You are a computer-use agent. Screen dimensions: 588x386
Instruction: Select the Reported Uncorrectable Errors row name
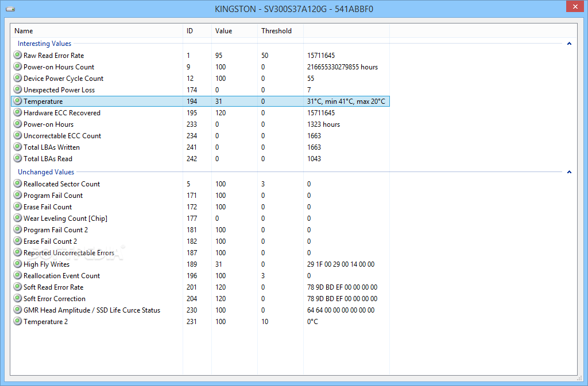pyautogui.click(x=69, y=253)
